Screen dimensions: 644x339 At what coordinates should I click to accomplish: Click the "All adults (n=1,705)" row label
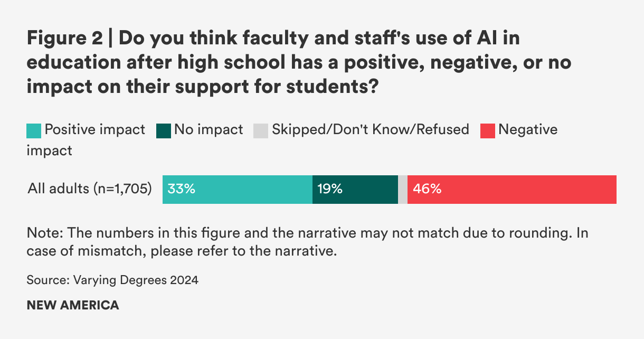pyautogui.click(x=90, y=189)
